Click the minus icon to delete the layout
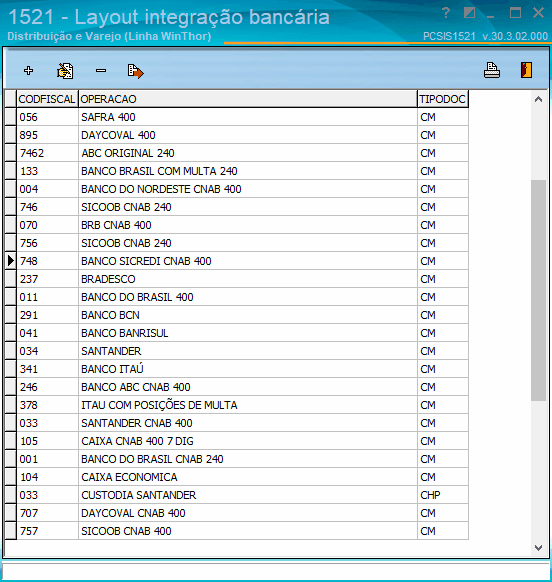 click(x=101, y=71)
